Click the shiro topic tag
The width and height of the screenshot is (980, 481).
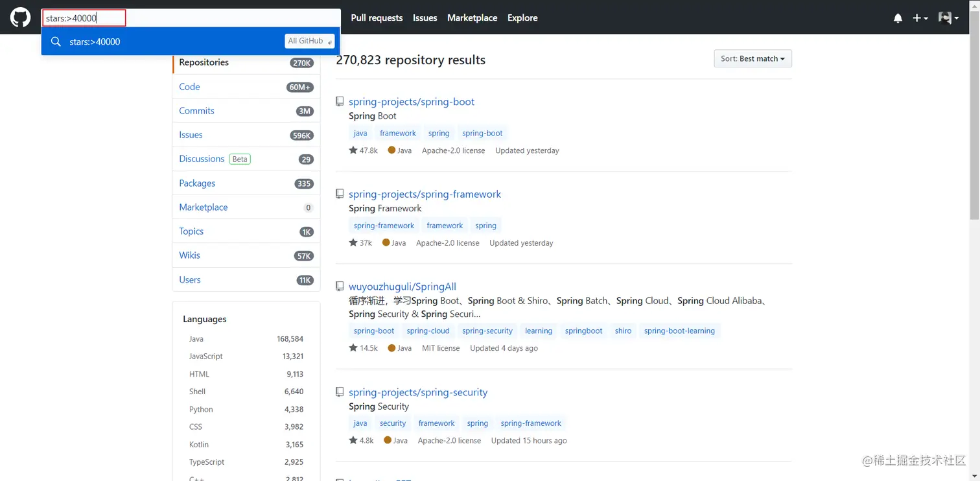[x=624, y=331]
